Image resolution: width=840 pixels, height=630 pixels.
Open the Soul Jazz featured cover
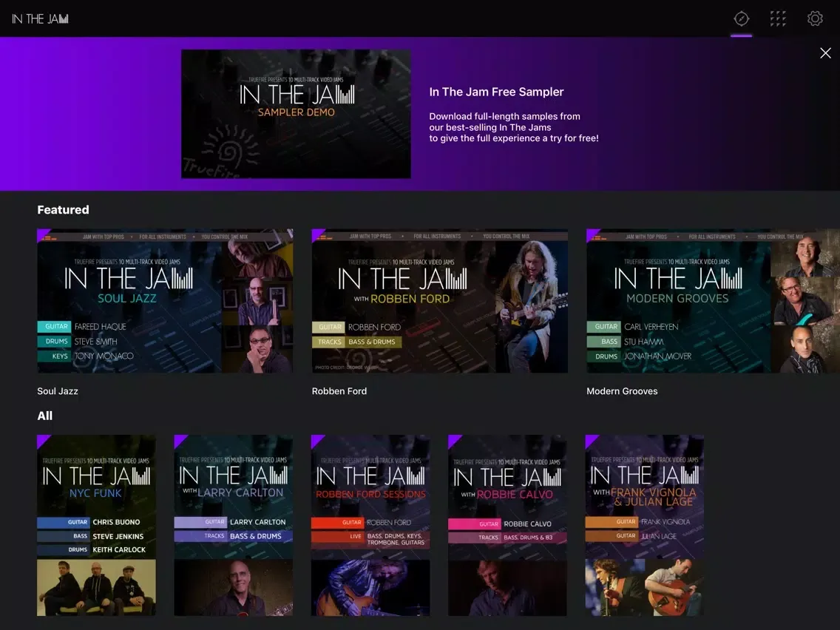165,301
